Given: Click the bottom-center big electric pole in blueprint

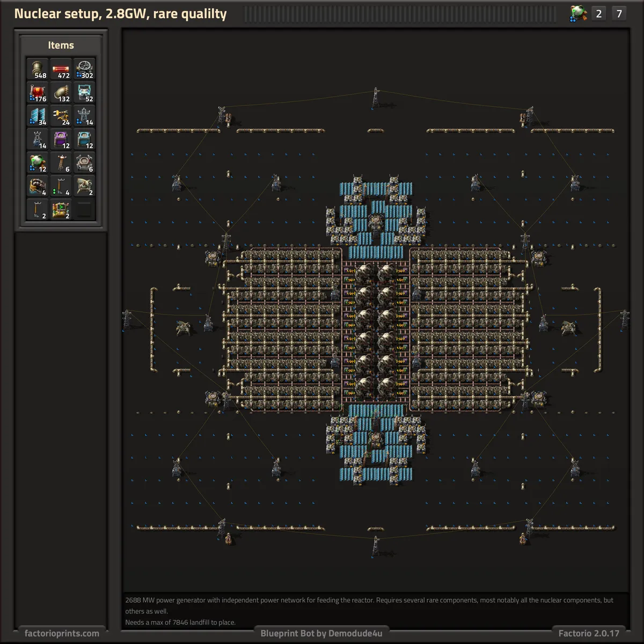Looking at the screenshot, I should (x=375, y=546).
